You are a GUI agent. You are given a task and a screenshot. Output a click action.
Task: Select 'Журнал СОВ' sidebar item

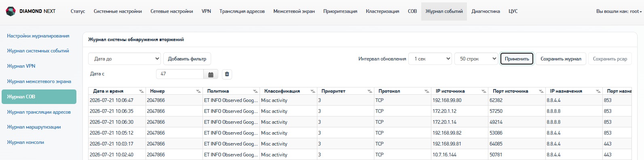[x=39, y=97]
